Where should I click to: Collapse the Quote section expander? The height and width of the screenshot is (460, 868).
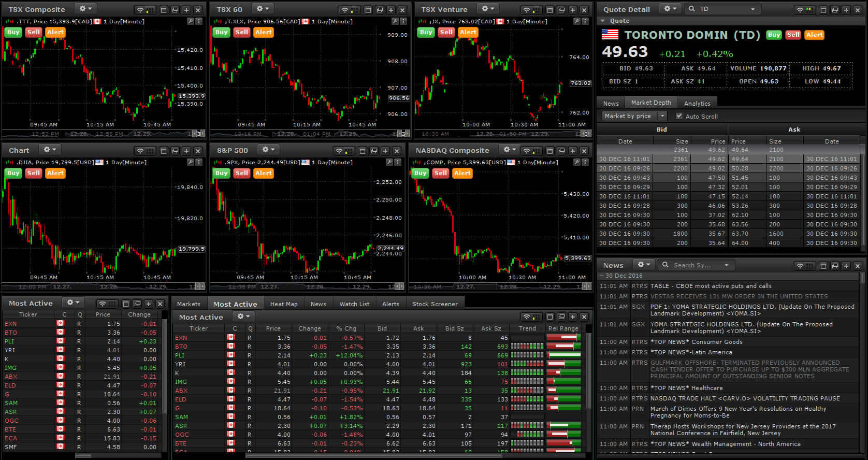click(x=603, y=21)
